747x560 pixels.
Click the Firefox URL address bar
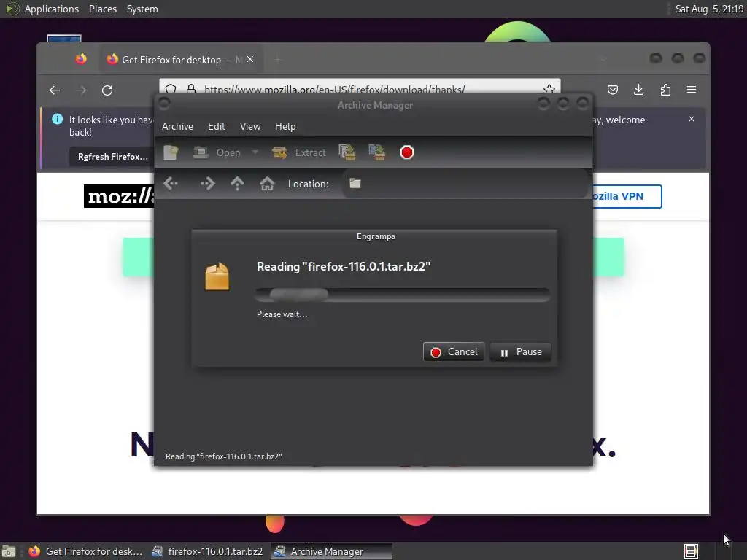click(360, 90)
